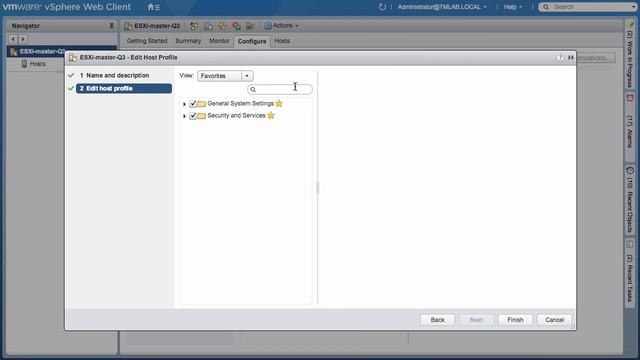
Task: Open the global search options arrow
Action: point(634,7)
